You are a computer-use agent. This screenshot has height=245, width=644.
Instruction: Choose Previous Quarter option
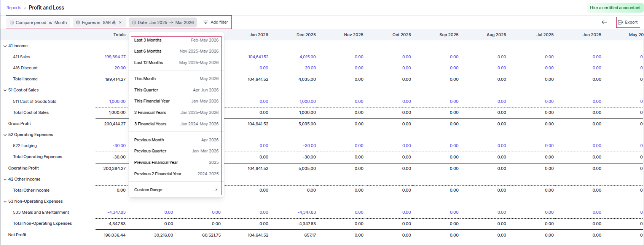click(176, 151)
